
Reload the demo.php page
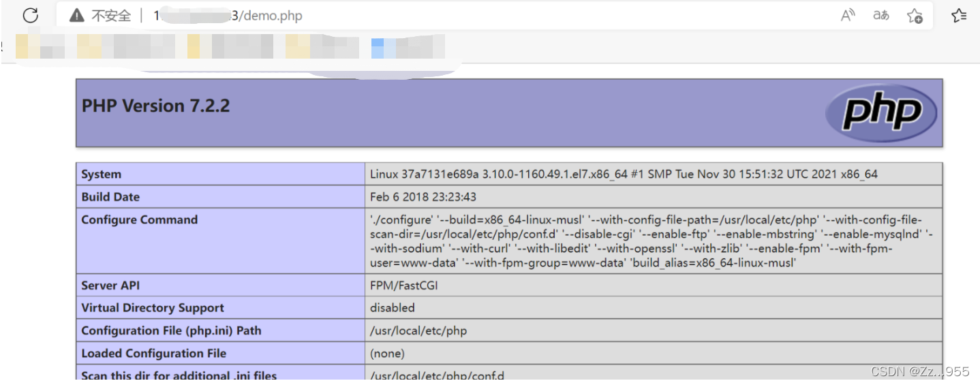click(x=31, y=15)
